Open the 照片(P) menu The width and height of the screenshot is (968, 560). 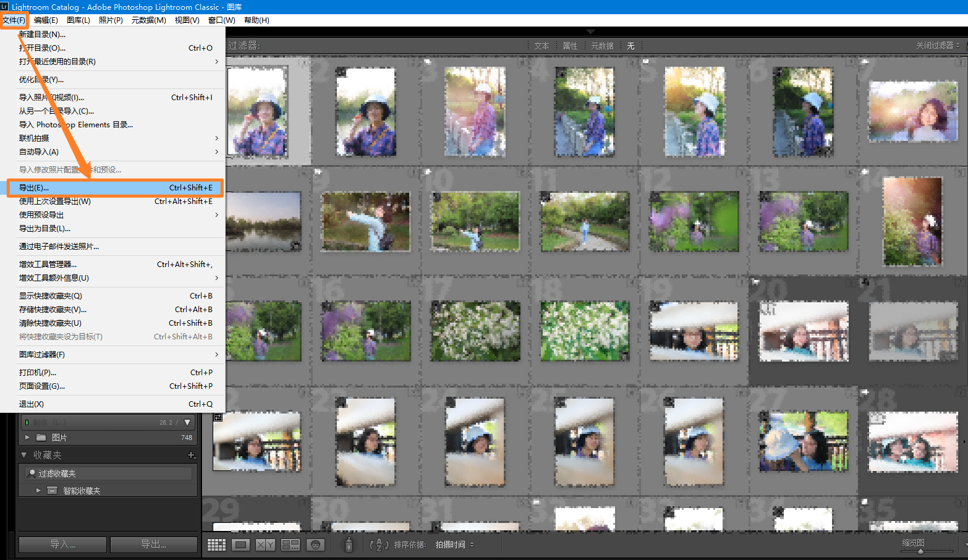coord(111,20)
